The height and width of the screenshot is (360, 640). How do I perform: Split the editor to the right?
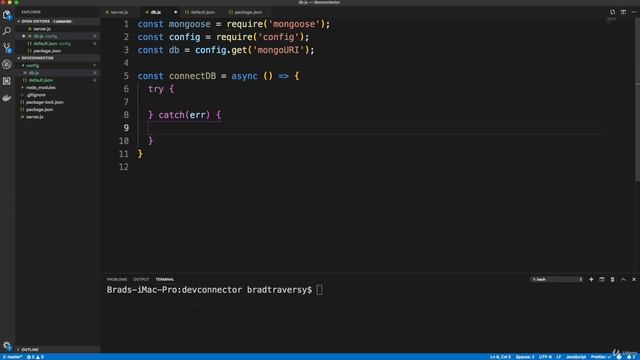623,12
